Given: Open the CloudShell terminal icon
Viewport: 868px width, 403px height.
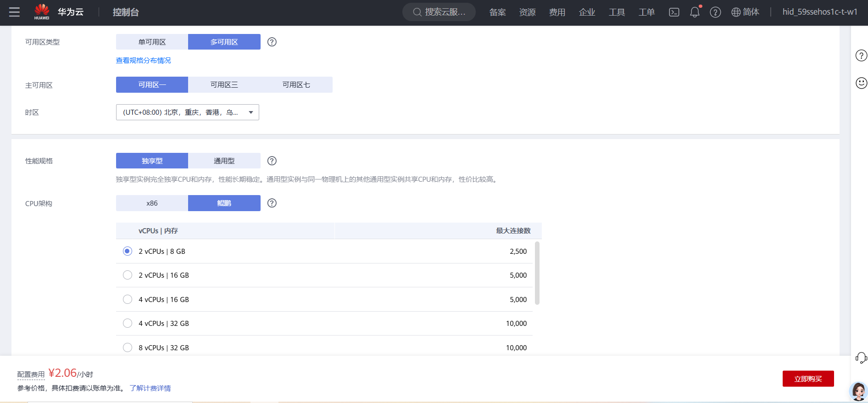Looking at the screenshot, I should (674, 12).
